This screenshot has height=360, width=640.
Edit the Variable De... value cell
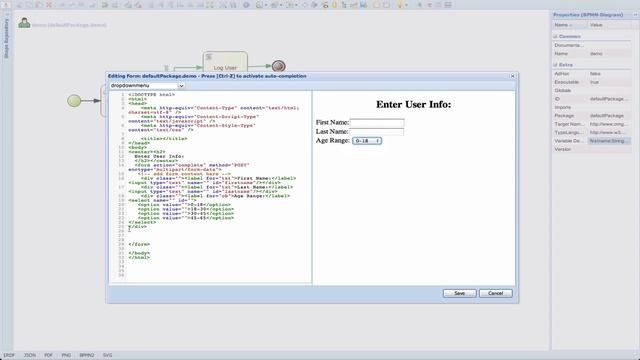609,141
